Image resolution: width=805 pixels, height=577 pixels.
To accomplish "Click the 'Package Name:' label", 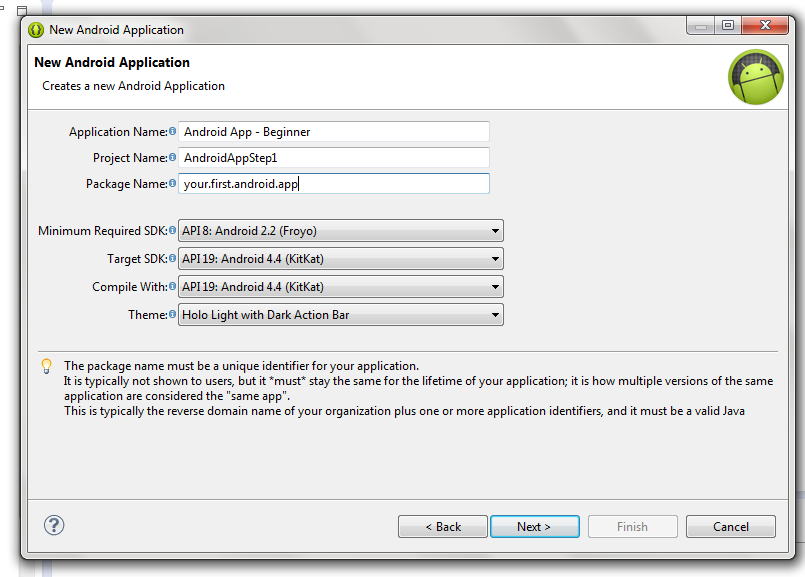I will (127, 184).
